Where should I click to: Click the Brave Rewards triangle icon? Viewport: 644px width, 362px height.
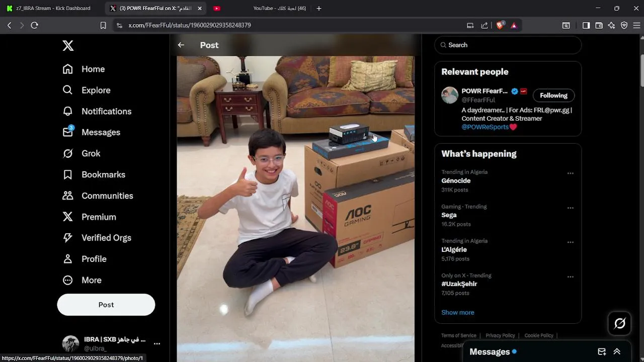(x=514, y=25)
